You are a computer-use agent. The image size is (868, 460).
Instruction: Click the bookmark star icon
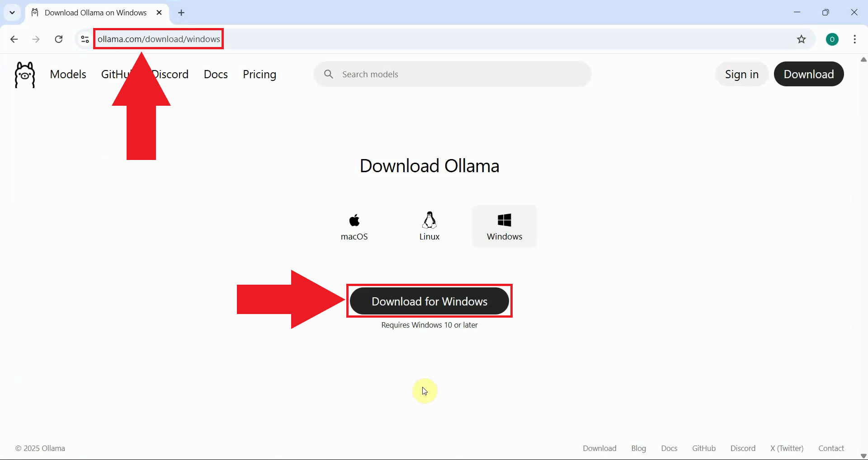(x=802, y=39)
